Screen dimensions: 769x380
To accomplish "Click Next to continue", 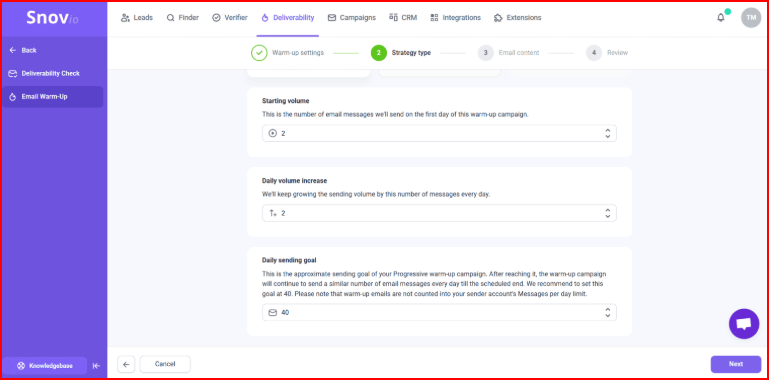I will 736,364.
